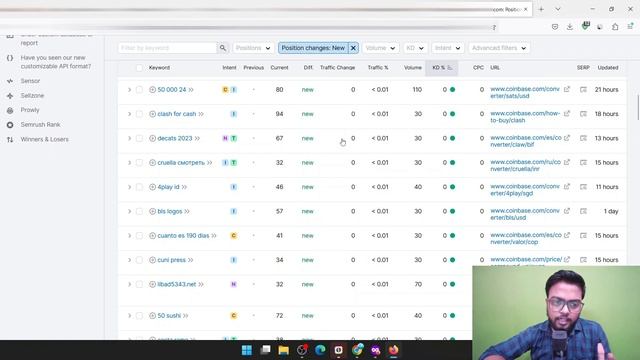Check the row checkbox for cuanto es 190 dias

coord(139,236)
